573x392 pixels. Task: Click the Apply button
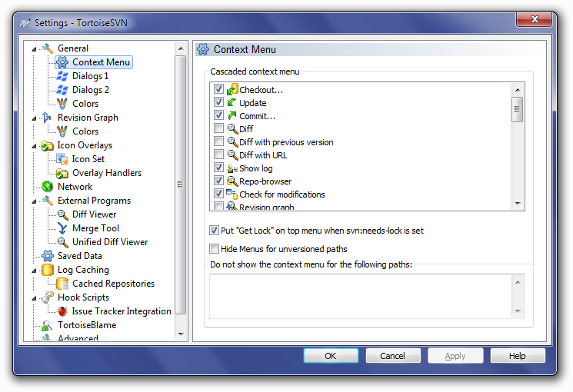pos(455,356)
